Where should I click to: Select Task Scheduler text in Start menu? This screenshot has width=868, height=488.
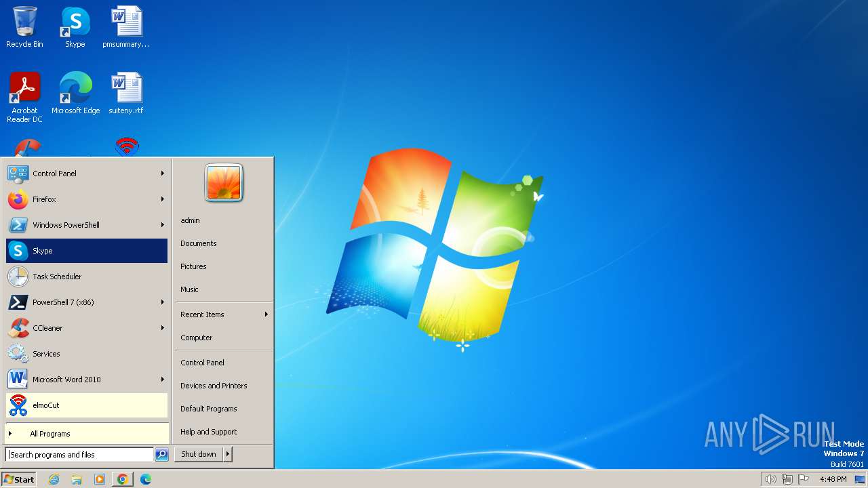(57, 277)
